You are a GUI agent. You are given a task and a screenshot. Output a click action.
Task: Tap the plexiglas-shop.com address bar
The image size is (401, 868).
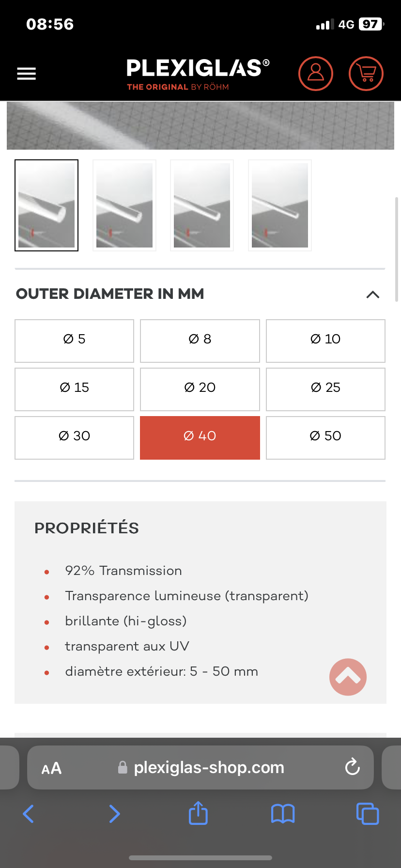[200, 767]
